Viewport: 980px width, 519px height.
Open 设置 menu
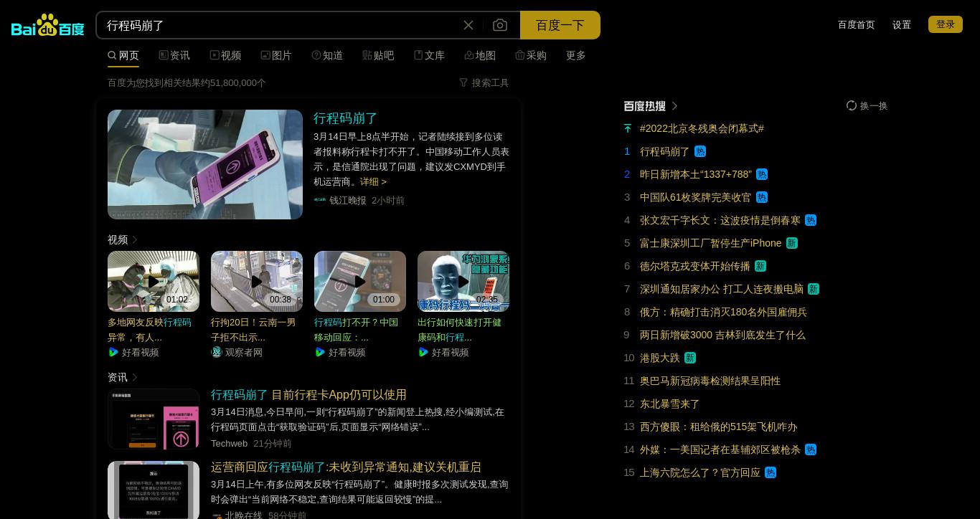[902, 24]
